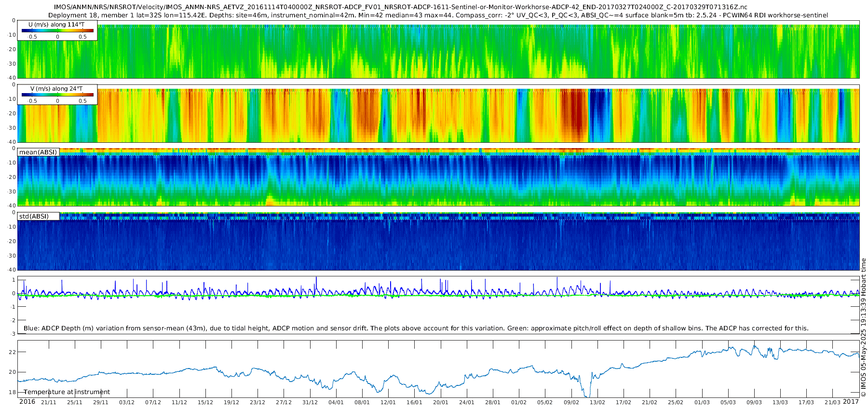Select the mean(ABSI) panel label
The width and height of the screenshot is (868, 410).
[x=38, y=152]
